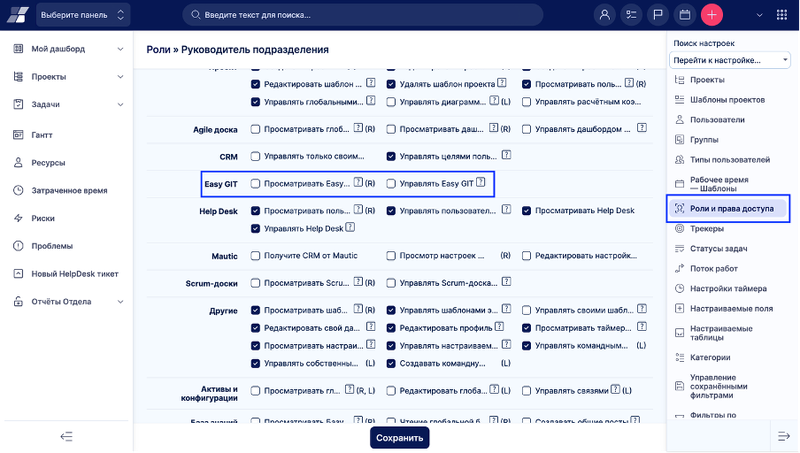Click the Риски lightning icon
Viewport: 800px width, 453px height.
tap(18, 218)
